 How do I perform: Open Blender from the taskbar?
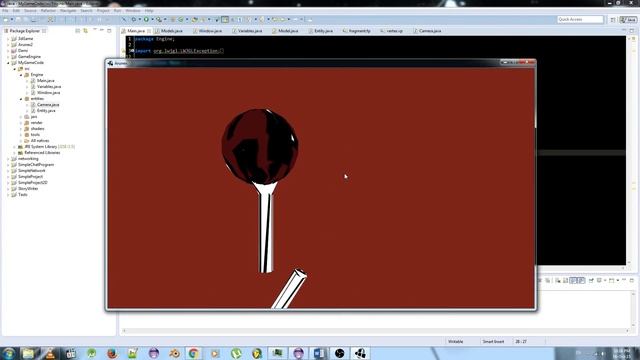coord(174,353)
